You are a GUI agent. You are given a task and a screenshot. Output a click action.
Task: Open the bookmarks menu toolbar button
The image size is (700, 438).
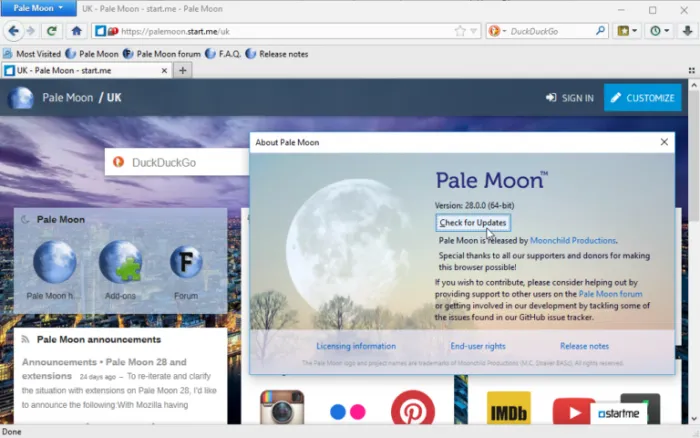tap(627, 31)
